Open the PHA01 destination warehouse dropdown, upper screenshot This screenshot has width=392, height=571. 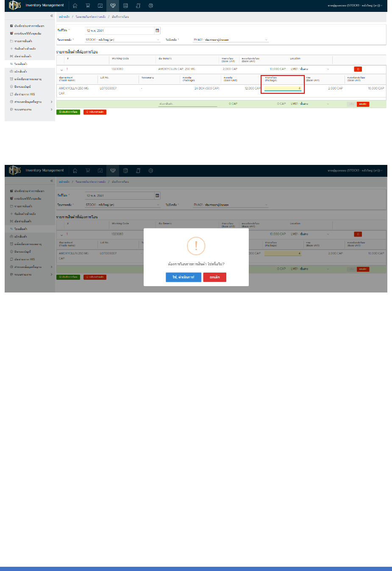(231, 40)
